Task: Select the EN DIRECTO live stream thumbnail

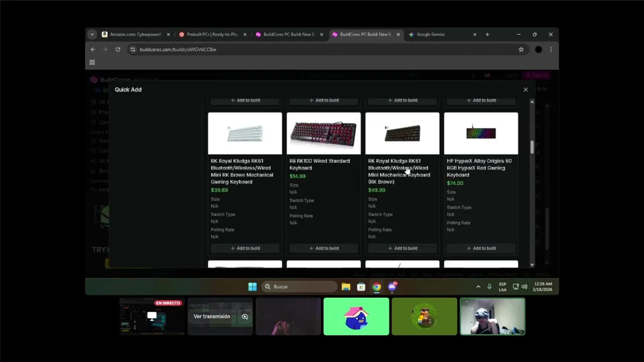Action: coord(152,316)
